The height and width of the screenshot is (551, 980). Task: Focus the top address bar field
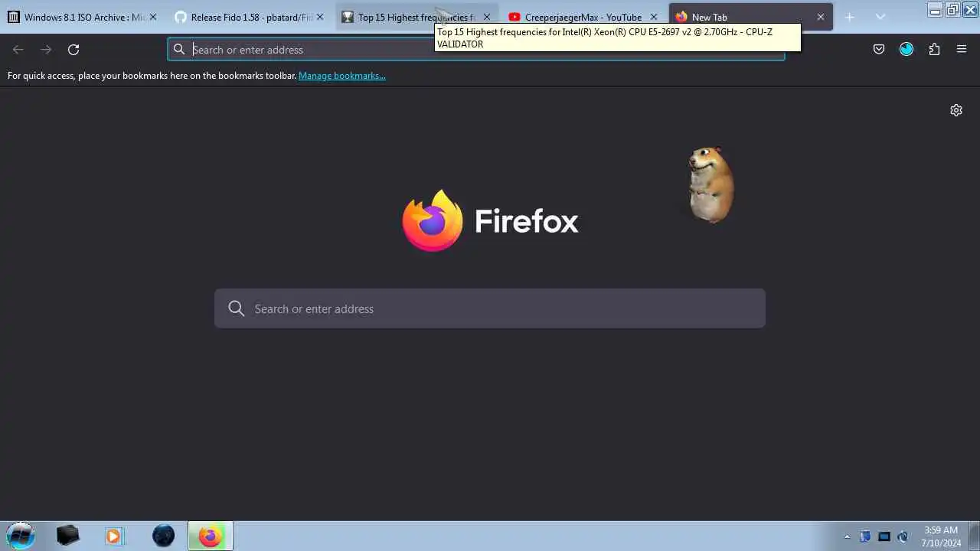476,50
